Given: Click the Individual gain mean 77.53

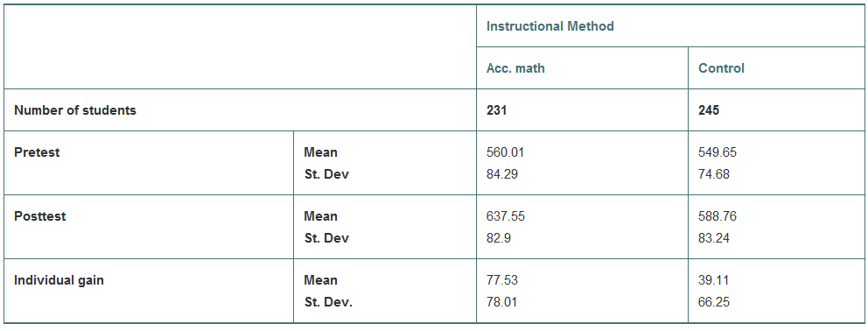Looking at the screenshot, I should click(x=502, y=280).
